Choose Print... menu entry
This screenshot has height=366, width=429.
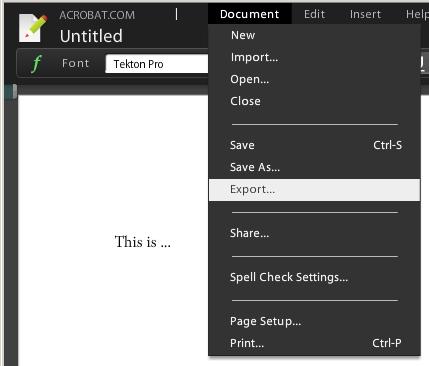point(314,343)
